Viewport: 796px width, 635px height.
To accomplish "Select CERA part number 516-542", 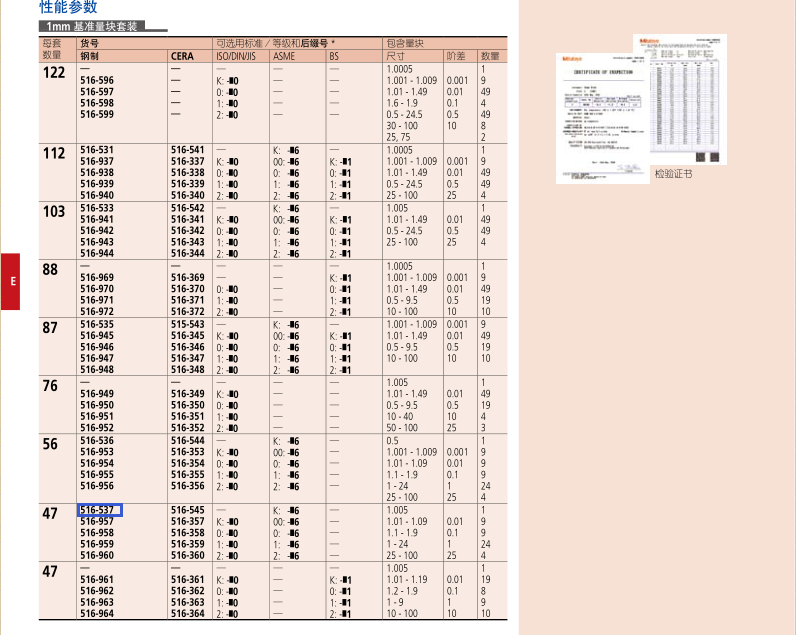I will pyautogui.click(x=188, y=208).
